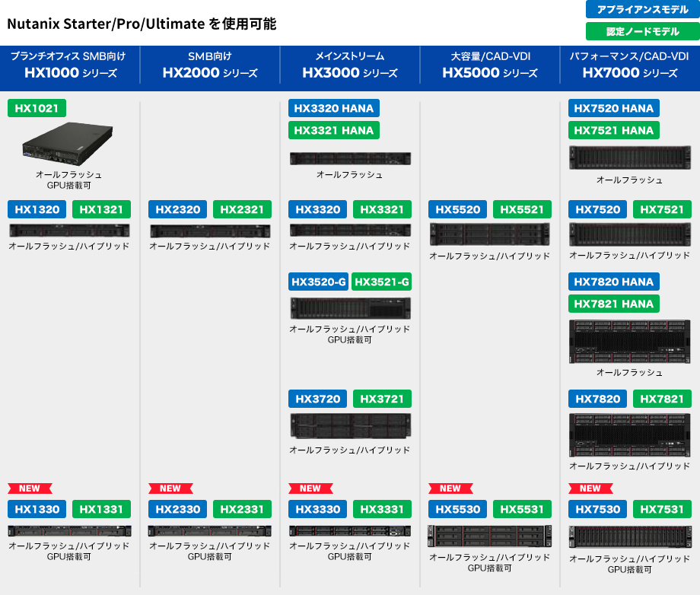Choose the HX2320 model badge
Viewport: 700px width, 595px height.
178,209
